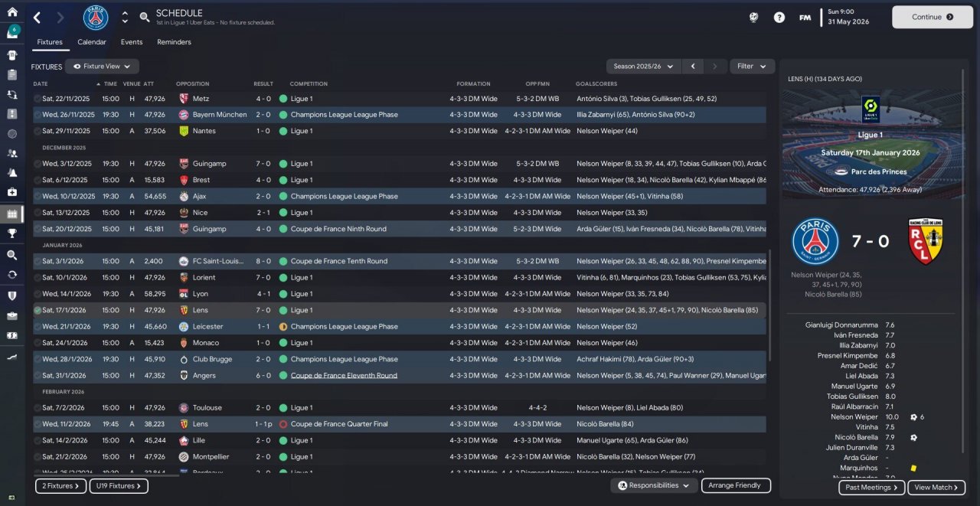Open the Training cones icon in sidebar
This screenshot has width=980, height=506.
click(12, 173)
